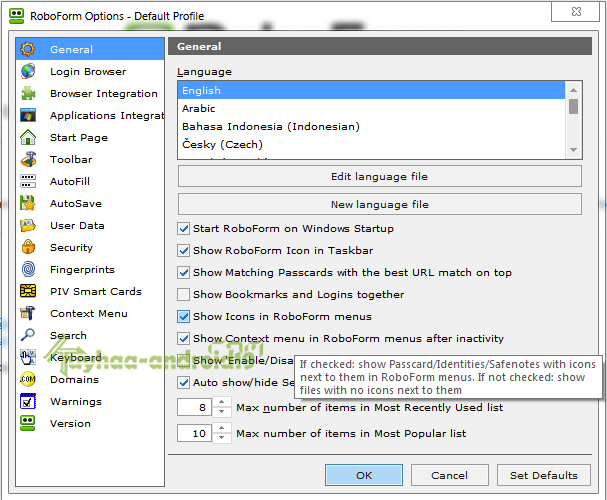Increase the Most Popular list count
This screenshot has height=500, width=607.
(x=221, y=428)
